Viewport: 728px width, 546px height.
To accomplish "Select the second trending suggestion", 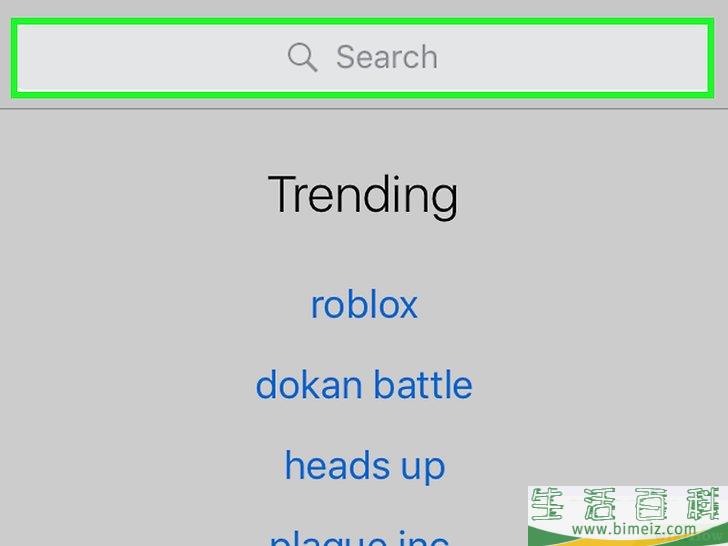I will coord(364,385).
